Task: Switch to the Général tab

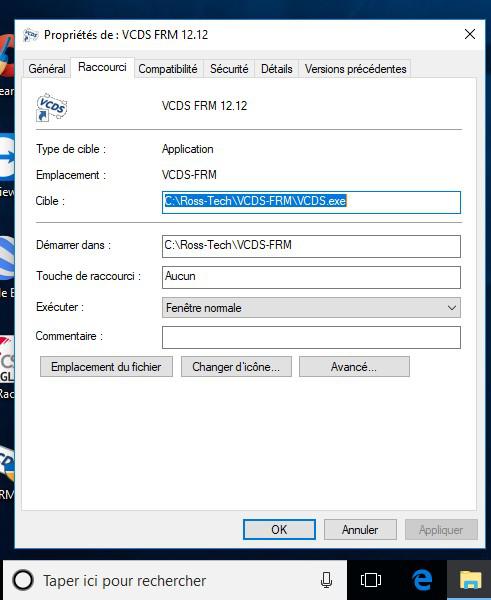Action: [47, 69]
